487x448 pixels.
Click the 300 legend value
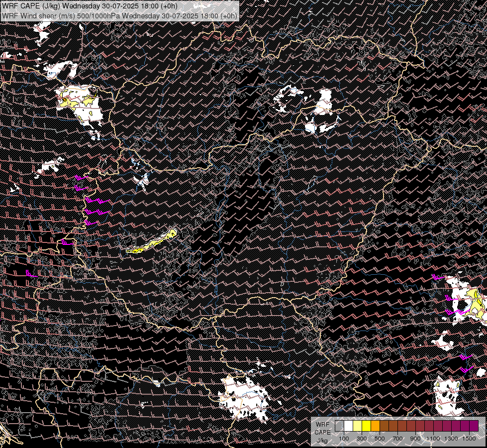coord(362,439)
